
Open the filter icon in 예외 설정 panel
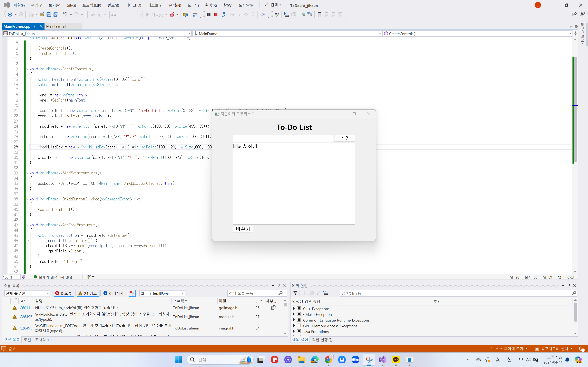tap(295, 293)
